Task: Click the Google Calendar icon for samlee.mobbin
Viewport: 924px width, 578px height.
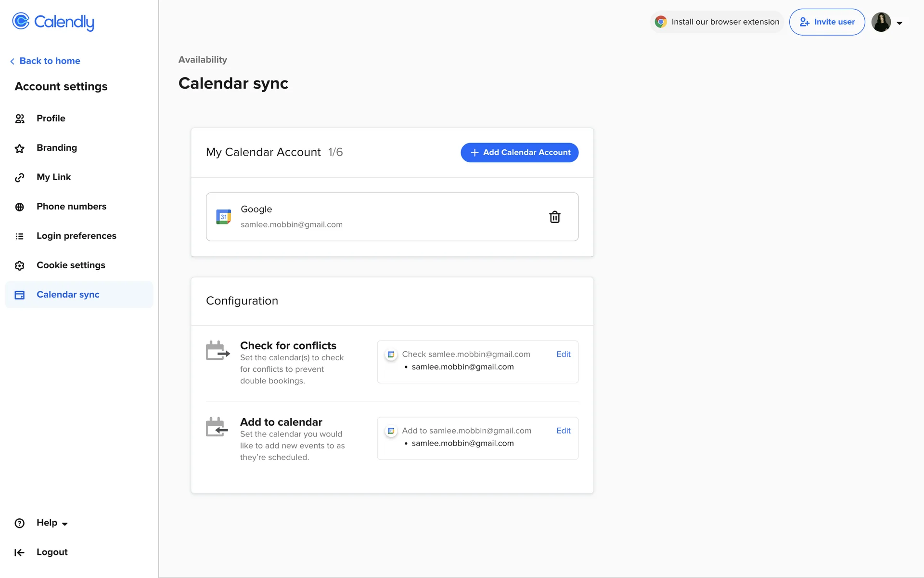Action: 223,217
